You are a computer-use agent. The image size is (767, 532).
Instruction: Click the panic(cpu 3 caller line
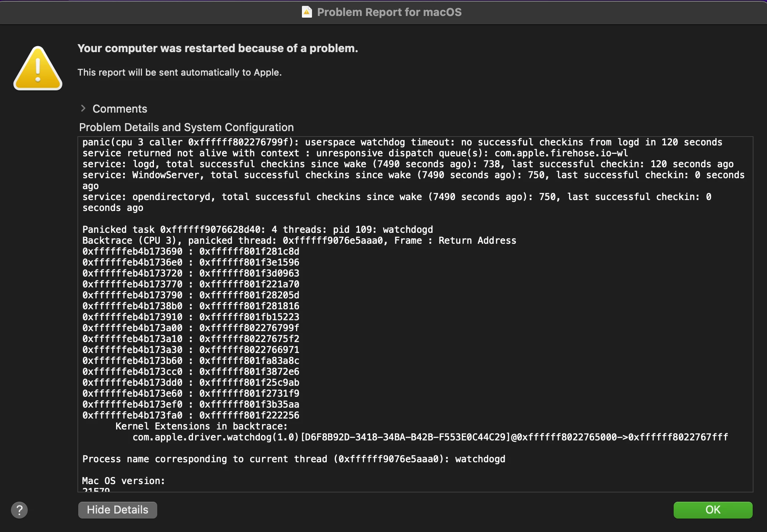pos(402,142)
